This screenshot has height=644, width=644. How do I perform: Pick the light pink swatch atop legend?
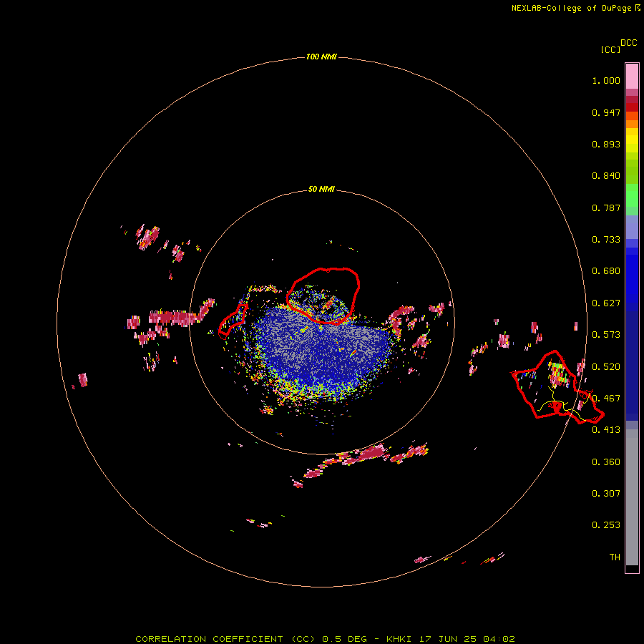coord(632,76)
